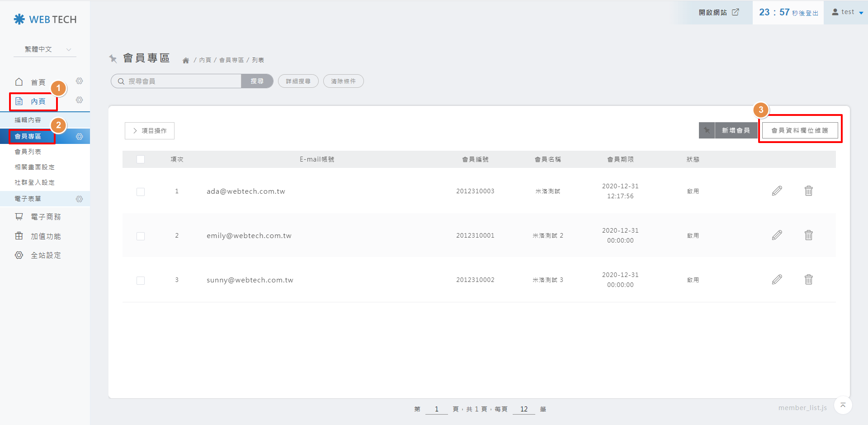Click the 開啟網站 open site link
Image resolution: width=868 pixels, height=425 pixels.
click(x=718, y=12)
